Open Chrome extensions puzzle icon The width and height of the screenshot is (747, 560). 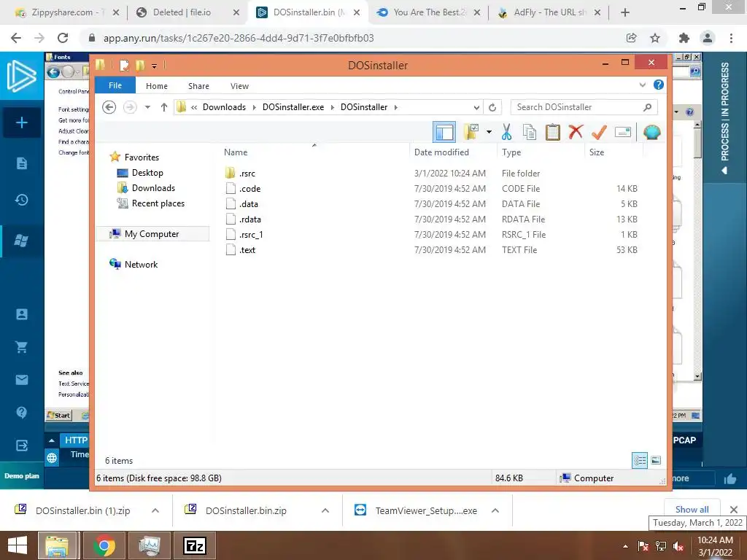tap(684, 38)
